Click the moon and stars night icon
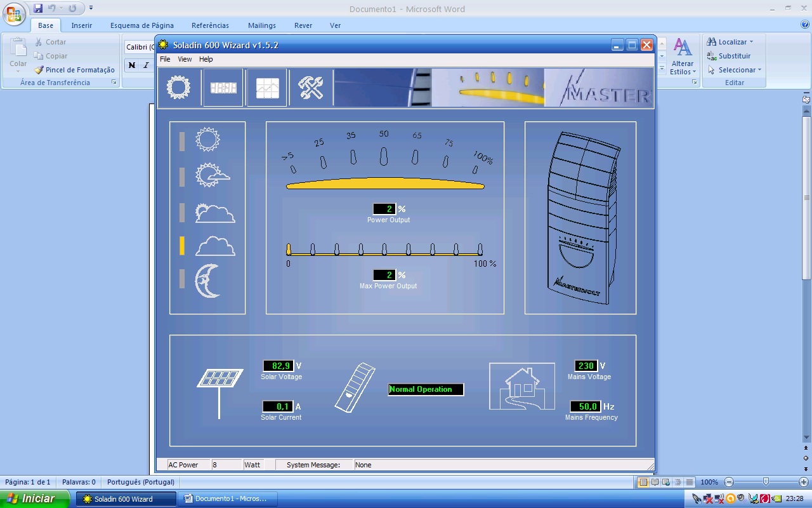 tap(207, 281)
